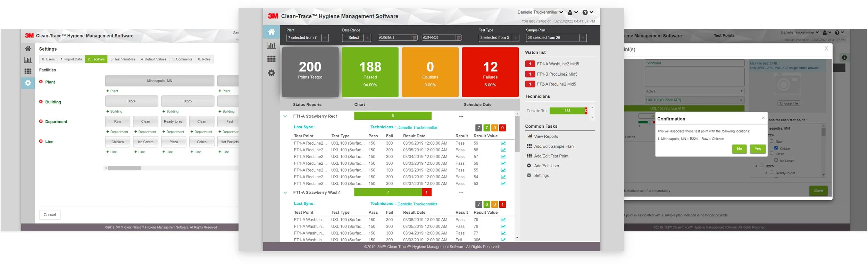Open Add/Edit Sample Plan common task link
The width and height of the screenshot is (868, 265).
(x=553, y=146)
